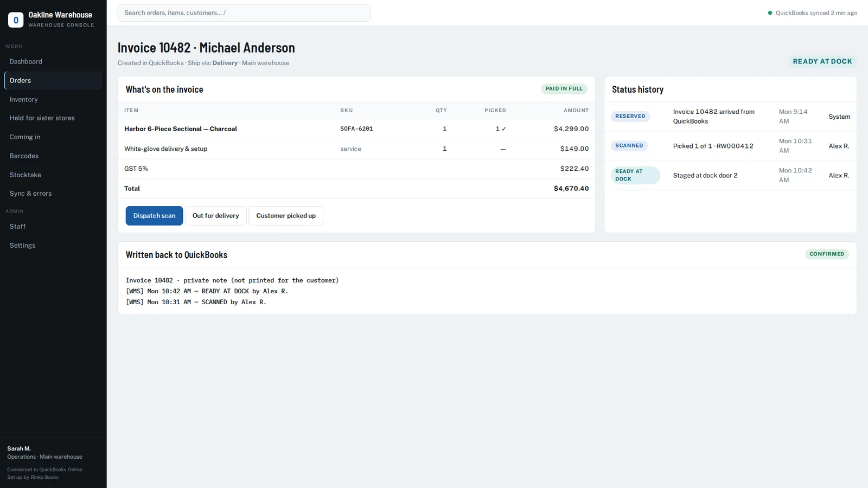Click the $4,299.00 amount
The image size is (868, 488).
click(x=571, y=129)
